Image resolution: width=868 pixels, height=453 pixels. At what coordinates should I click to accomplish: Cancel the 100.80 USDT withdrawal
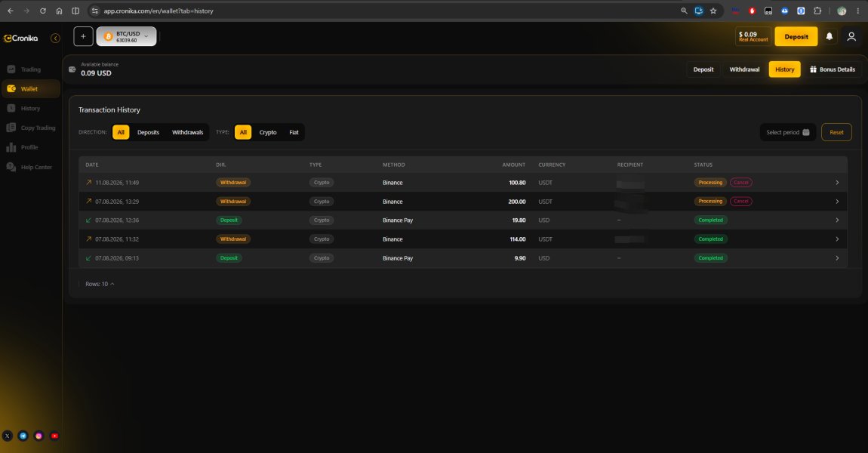(x=740, y=182)
